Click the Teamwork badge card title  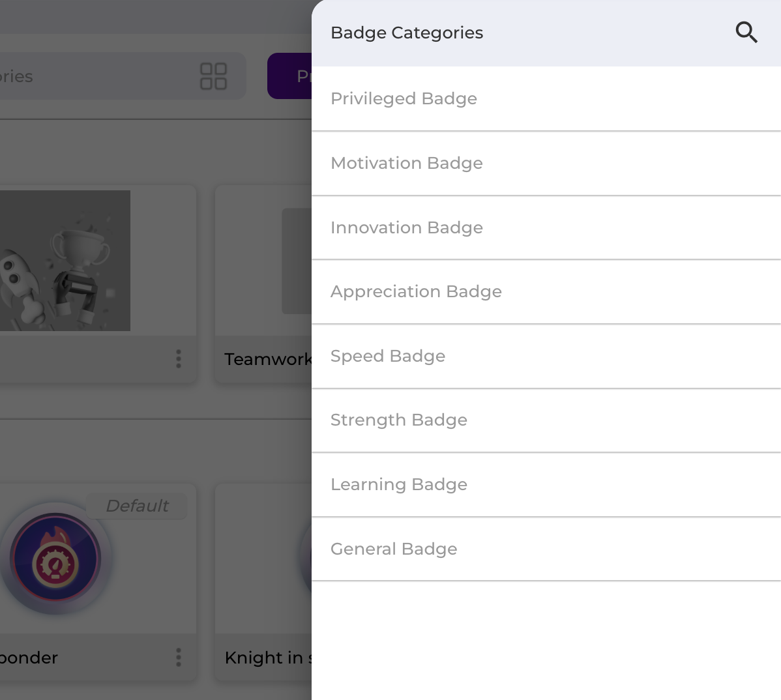pos(267,359)
